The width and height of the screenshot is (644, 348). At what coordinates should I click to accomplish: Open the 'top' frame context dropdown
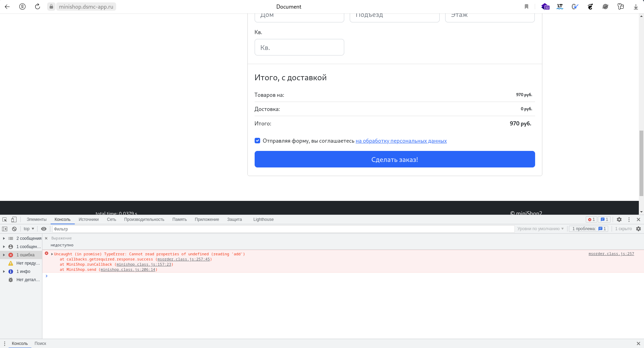pos(28,229)
